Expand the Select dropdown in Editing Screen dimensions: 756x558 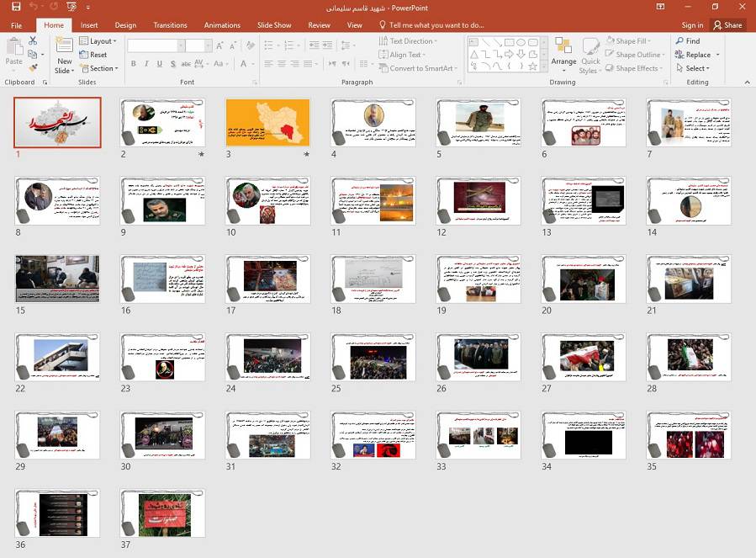coord(696,68)
